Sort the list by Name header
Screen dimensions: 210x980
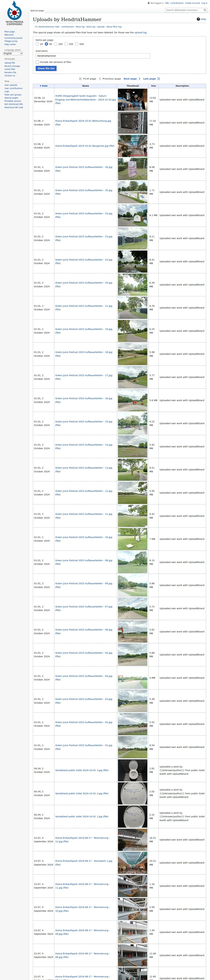[86, 86]
